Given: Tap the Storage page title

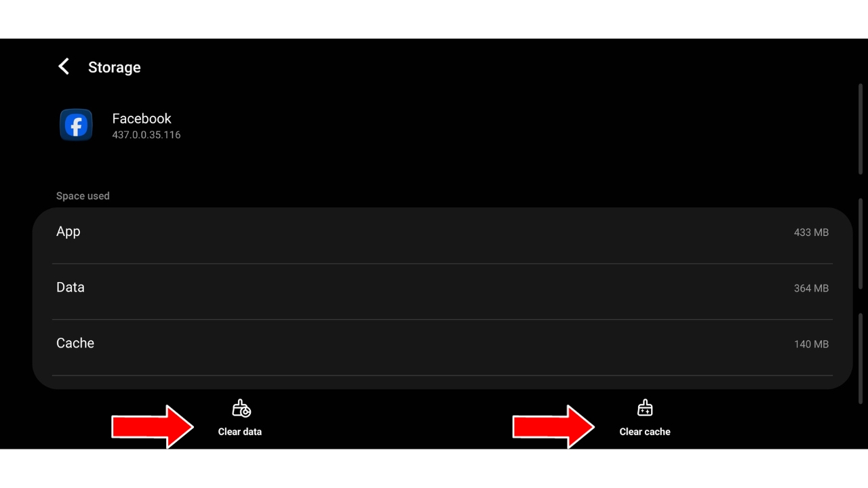Looking at the screenshot, I should [x=115, y=67].
